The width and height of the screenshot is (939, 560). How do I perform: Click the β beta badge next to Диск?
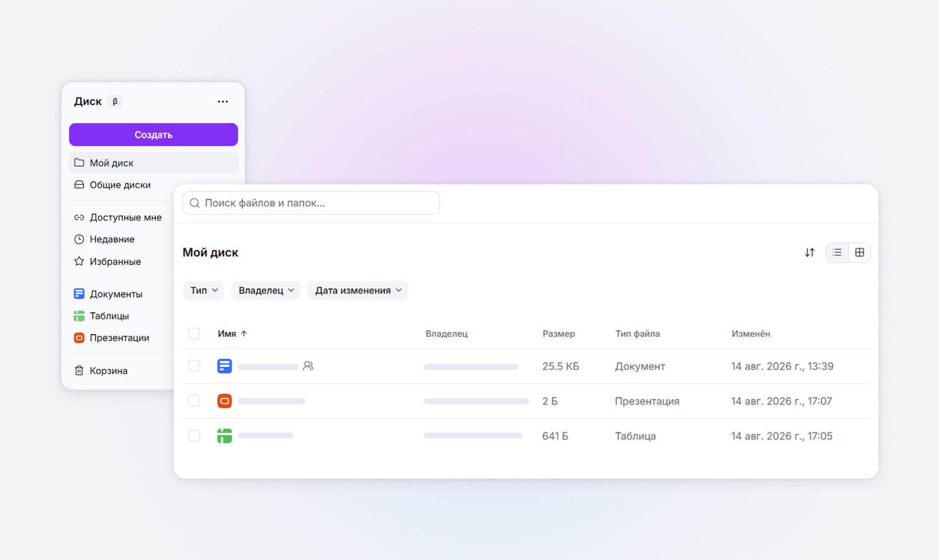pos(115,101)
